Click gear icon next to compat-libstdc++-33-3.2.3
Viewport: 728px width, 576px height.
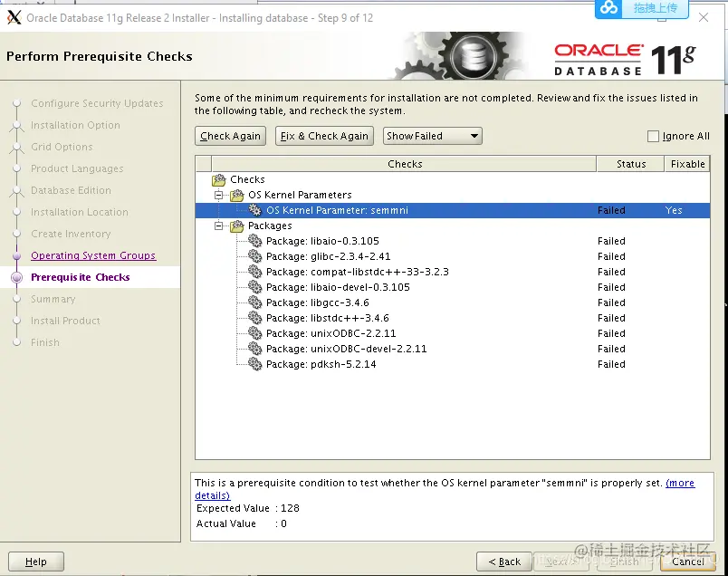click(x=255, y=272)
